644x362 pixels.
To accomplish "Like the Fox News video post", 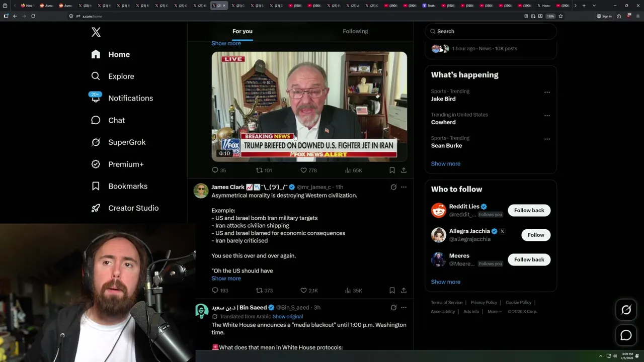I will click(x=308, y=170).
